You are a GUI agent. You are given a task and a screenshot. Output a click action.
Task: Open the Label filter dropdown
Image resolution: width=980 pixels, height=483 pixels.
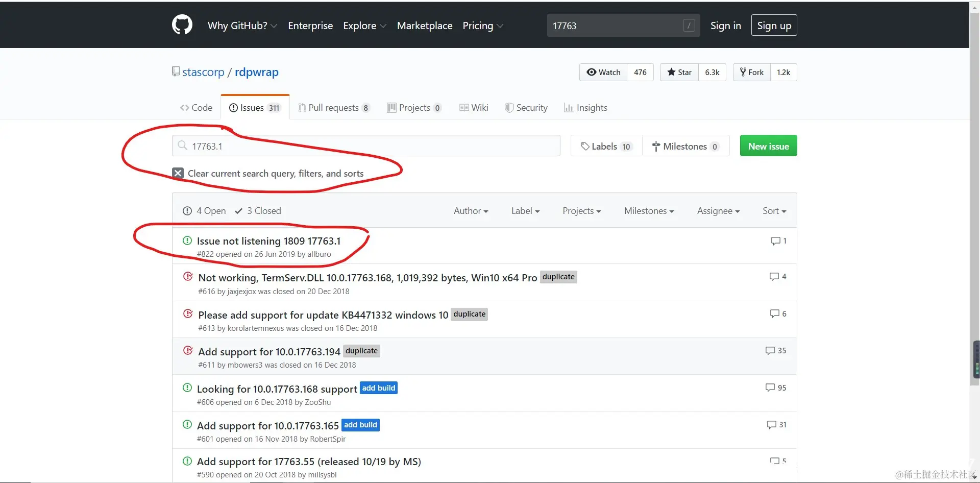(526, 211)
